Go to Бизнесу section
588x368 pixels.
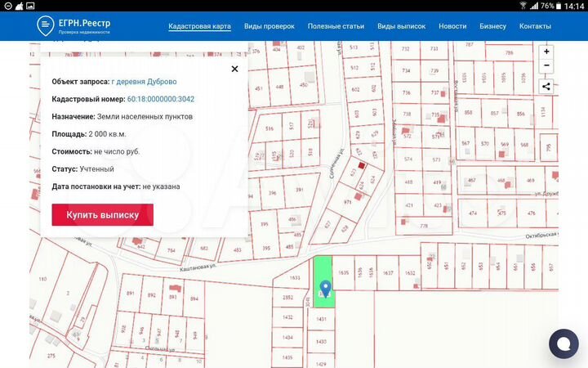pyautogui.click(x=492, y=26)
